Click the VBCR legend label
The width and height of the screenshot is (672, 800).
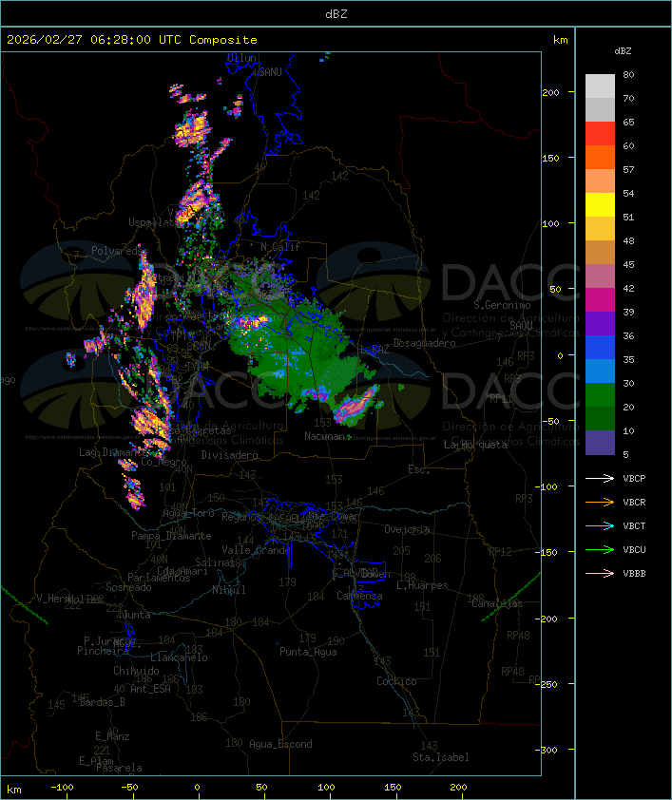click(634, 502)
